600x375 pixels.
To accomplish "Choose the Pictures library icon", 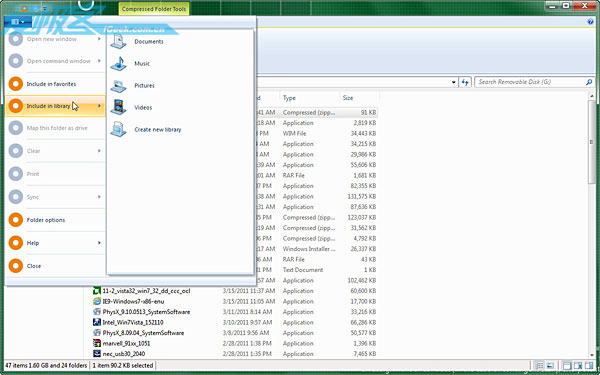I will [119, 86].
